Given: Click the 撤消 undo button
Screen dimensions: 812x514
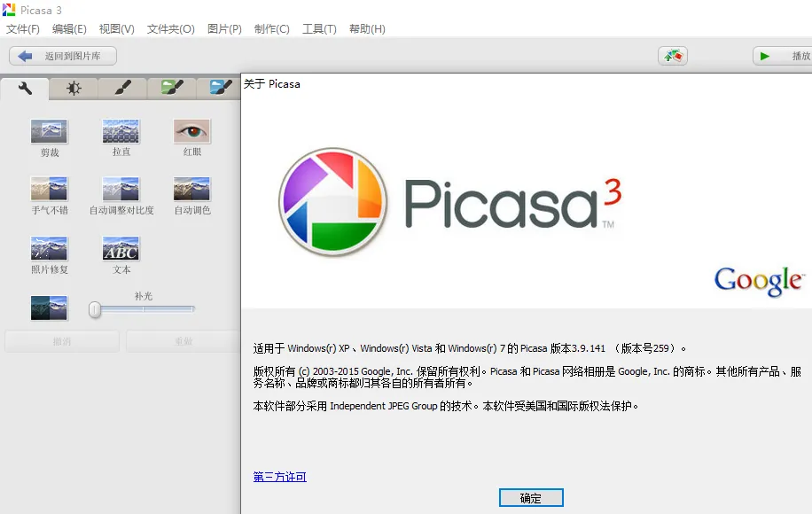Looking at the screenshot, I should (x=62, y=341).
